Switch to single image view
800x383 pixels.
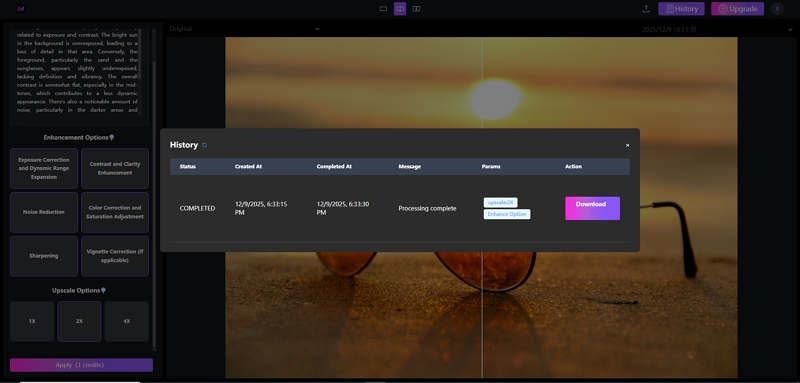click(x=384, y=9)
